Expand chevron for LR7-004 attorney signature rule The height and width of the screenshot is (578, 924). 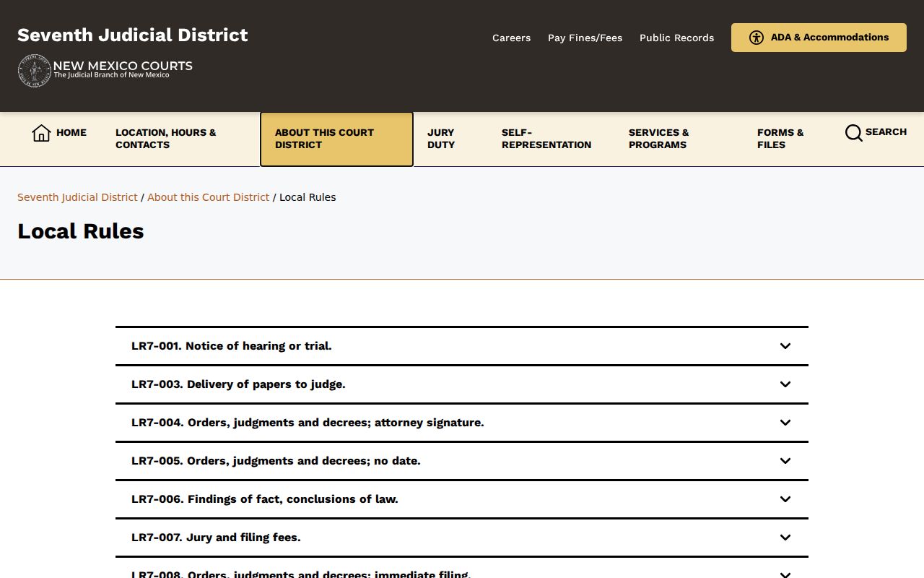pos(785,423)
